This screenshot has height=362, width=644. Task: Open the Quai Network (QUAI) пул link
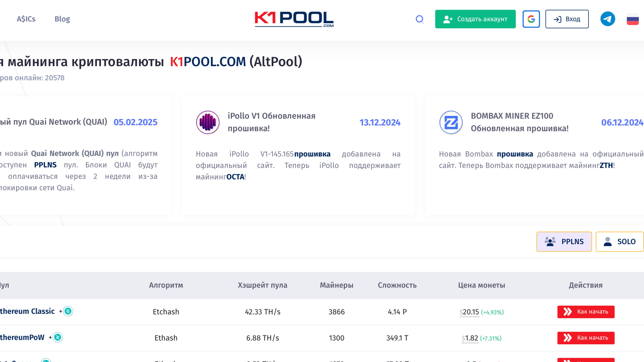click(75, 153)
